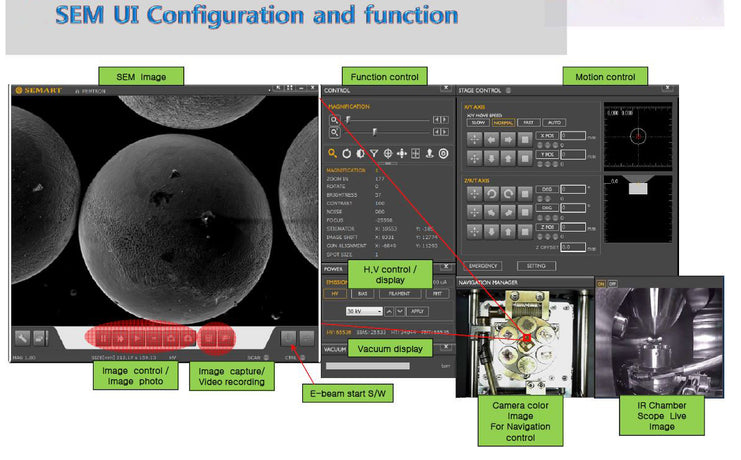
Task: Click the EMERGENCY button in Stage Control
Action: click(483, 266)
